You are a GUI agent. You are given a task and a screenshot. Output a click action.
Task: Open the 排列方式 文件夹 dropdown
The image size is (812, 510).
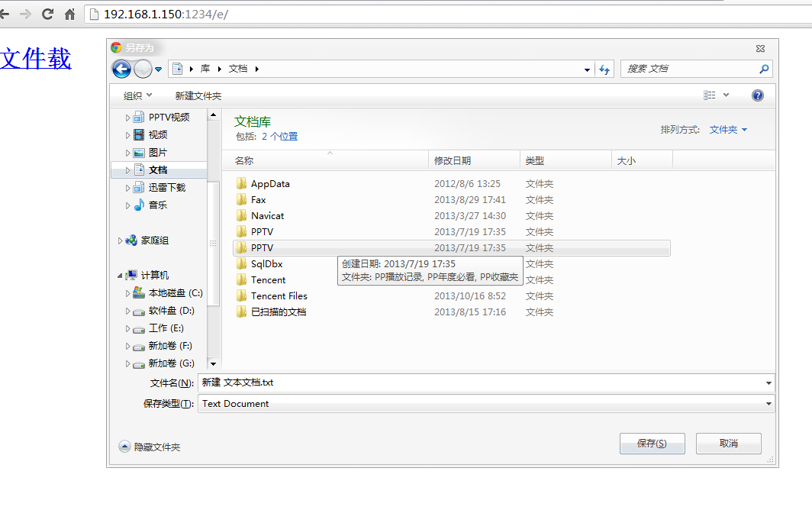coord(728,130)
